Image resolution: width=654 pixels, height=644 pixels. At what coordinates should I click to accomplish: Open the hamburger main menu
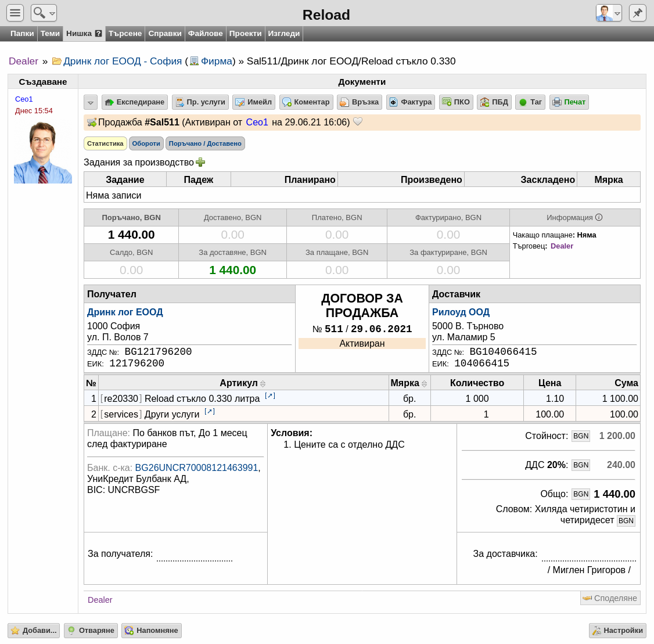tap(15, 13)
